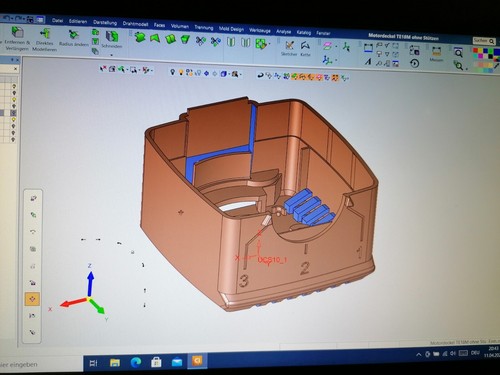This screenshot has width=500, height=375.
Task: Click the second green split-panel icon
Action: point(246,43)
